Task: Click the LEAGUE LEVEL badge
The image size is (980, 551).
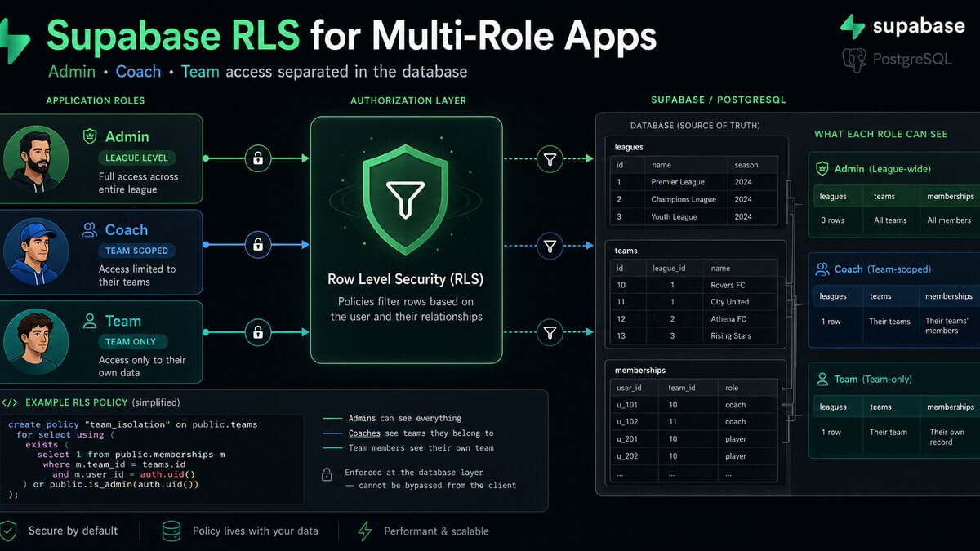Action: [x=136, y=158]
